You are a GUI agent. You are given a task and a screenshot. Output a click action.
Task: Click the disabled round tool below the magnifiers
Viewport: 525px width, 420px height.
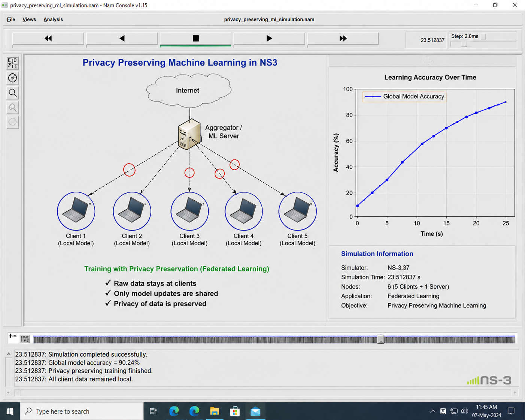pyautogui.click(x=13, y=122)
